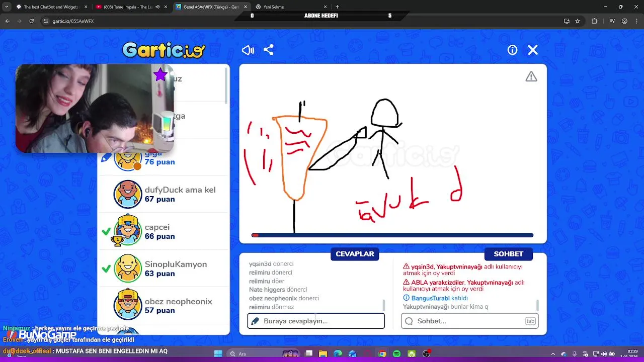Click the BangusTurabi katıldı message
644x362 pixels.
tap(436, 298)
